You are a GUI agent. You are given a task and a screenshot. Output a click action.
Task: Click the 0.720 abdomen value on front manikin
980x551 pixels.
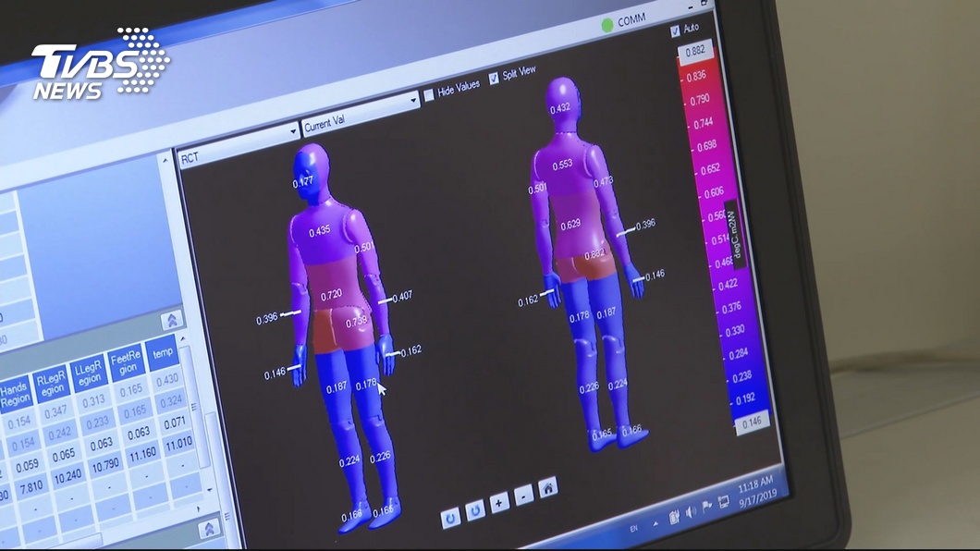pyautogui.click(x=331, y=295)
